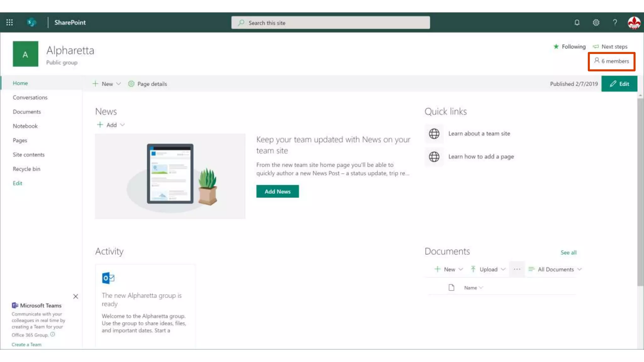644x362 pixels.
Task: Open Conversations in left navigation
Action: tap(30, 97)
